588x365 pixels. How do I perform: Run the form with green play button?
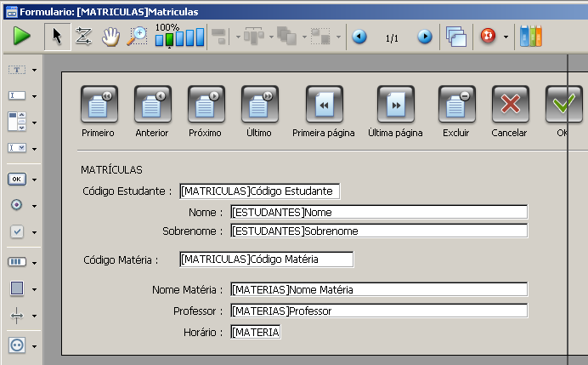(x=22, y=37)
